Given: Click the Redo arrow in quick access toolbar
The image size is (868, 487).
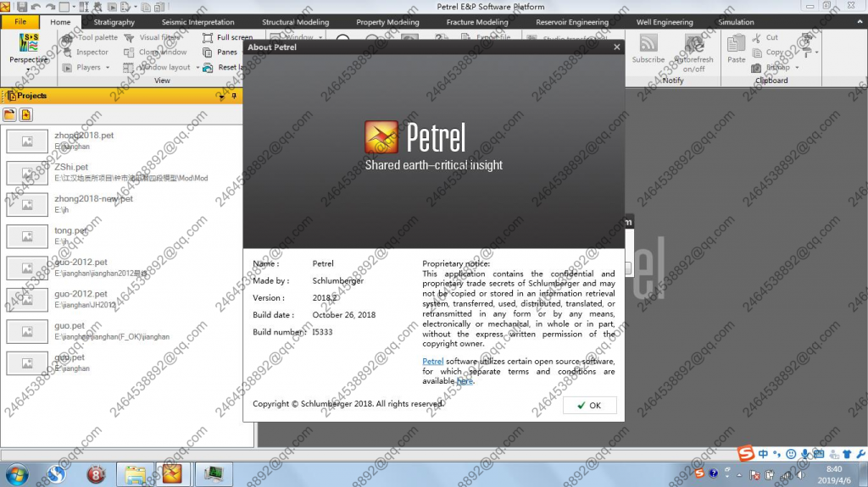Looking at the screenshot, I should coord(50,7).
